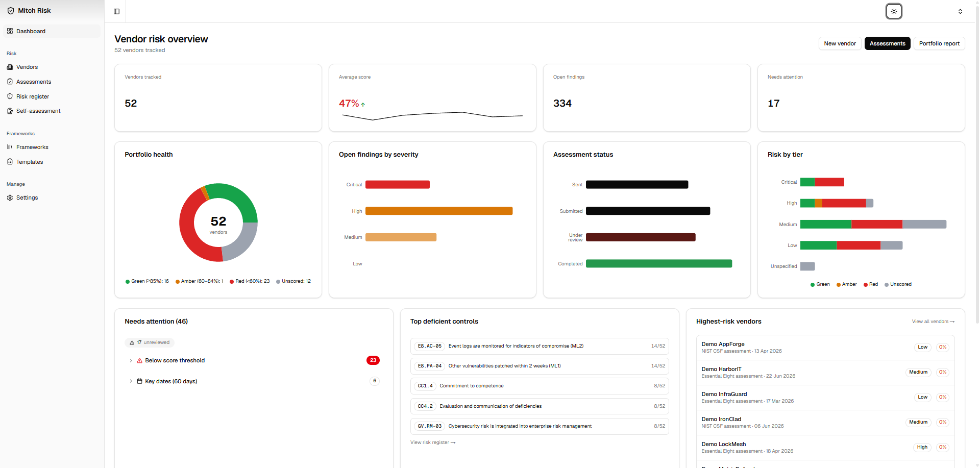Click the Risk register shield icon
This screenshot has height=468, width=980.
[x=10, y=96]
